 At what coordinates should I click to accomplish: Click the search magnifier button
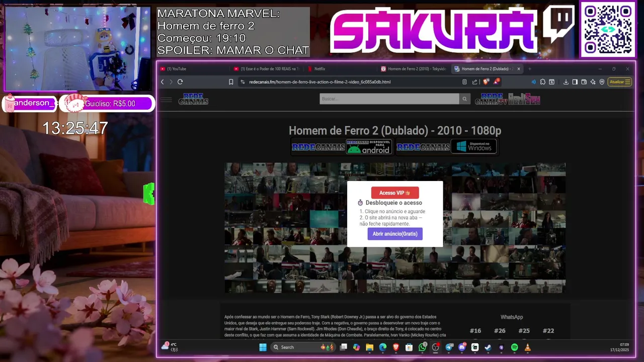tap(465, 99)
